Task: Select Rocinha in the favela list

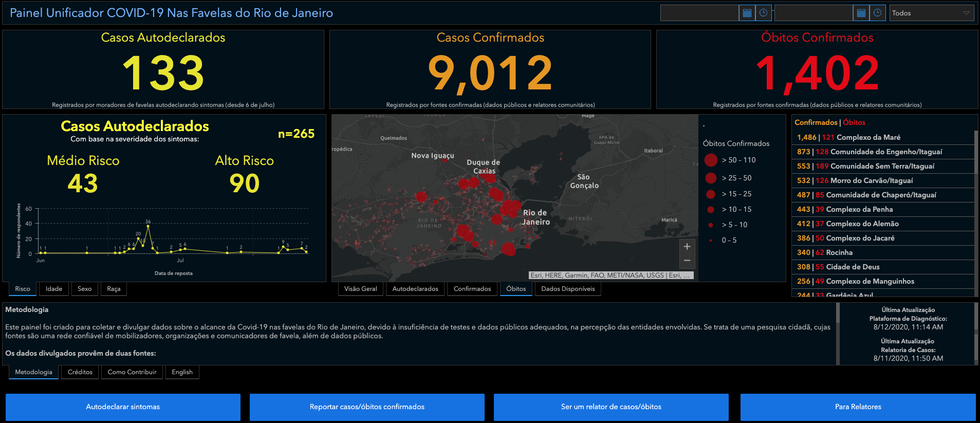Action: coord(839,252)
